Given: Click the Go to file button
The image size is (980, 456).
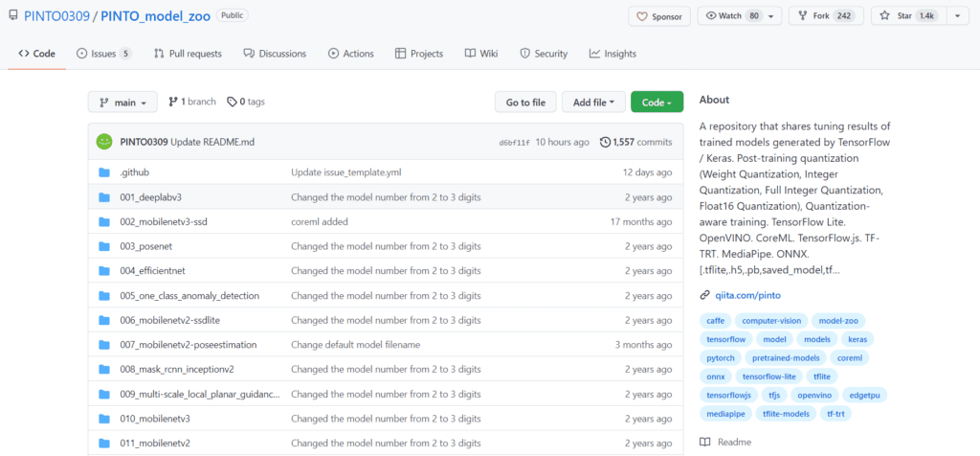Looking at the screenshot, I should point(525,102).
